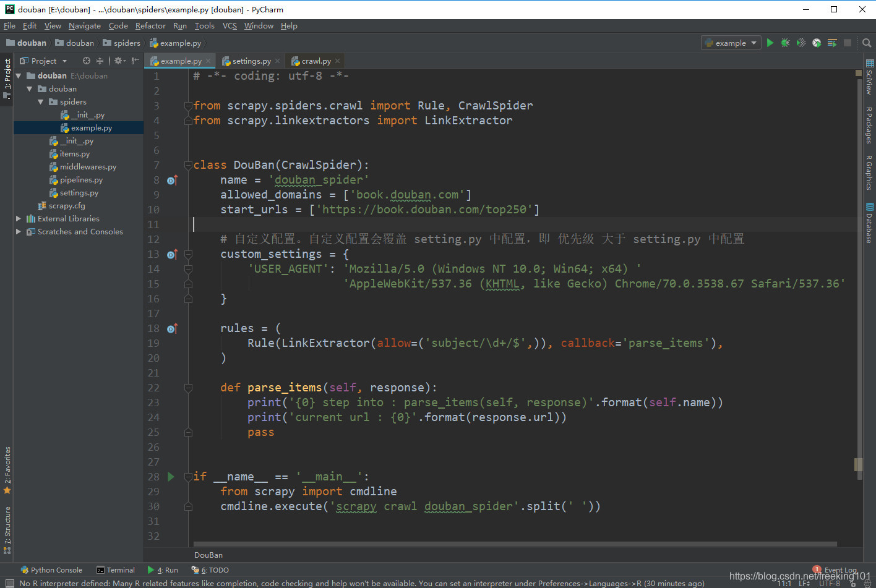Viewport: 876px width, 588px height.
Task: Open SciView side tool window
Action: pos(869,77)
